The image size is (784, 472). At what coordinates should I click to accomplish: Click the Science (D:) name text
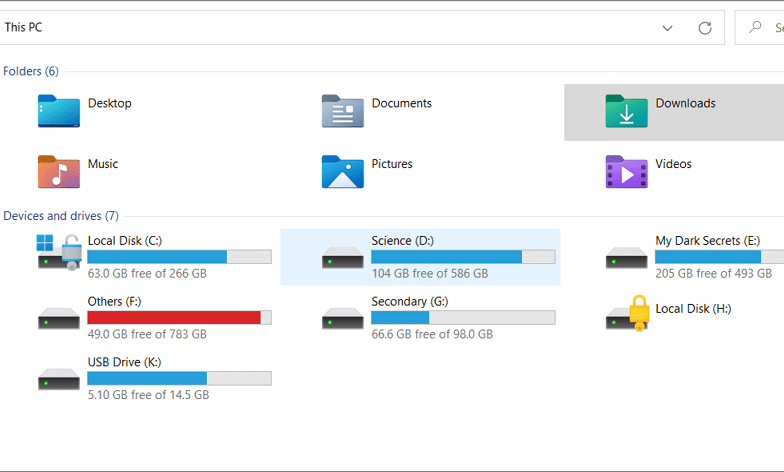coord(402,240)
